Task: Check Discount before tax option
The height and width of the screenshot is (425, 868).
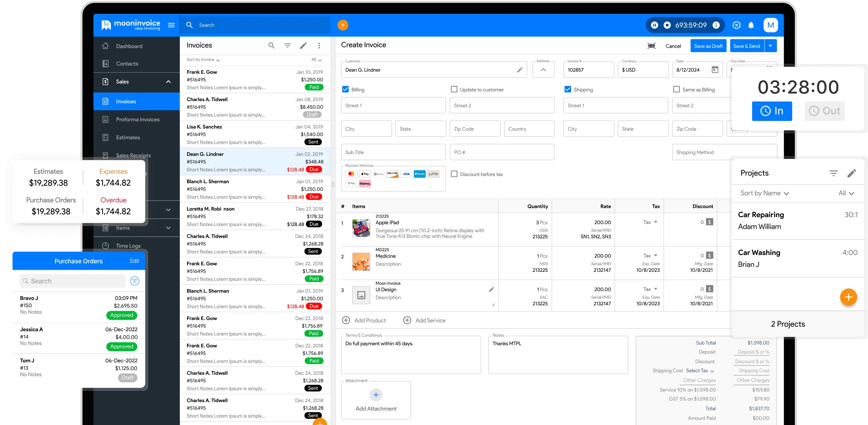Action: [x=454, y=174]
